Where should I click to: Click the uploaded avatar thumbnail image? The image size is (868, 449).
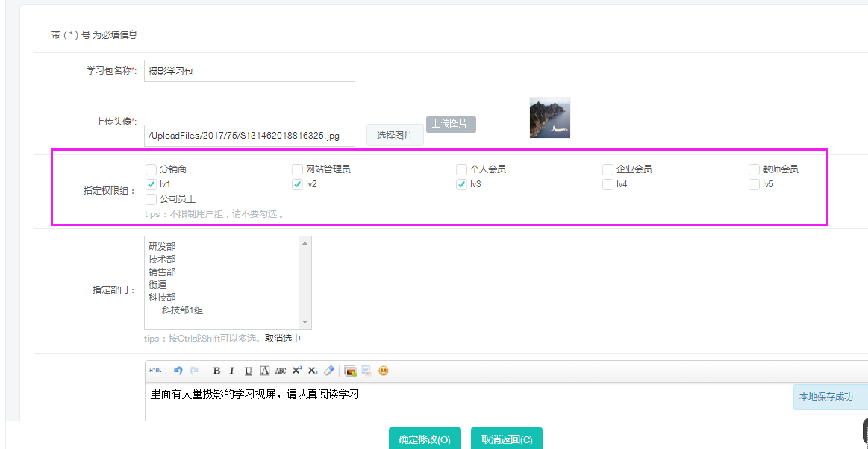(x=550, y=118)
